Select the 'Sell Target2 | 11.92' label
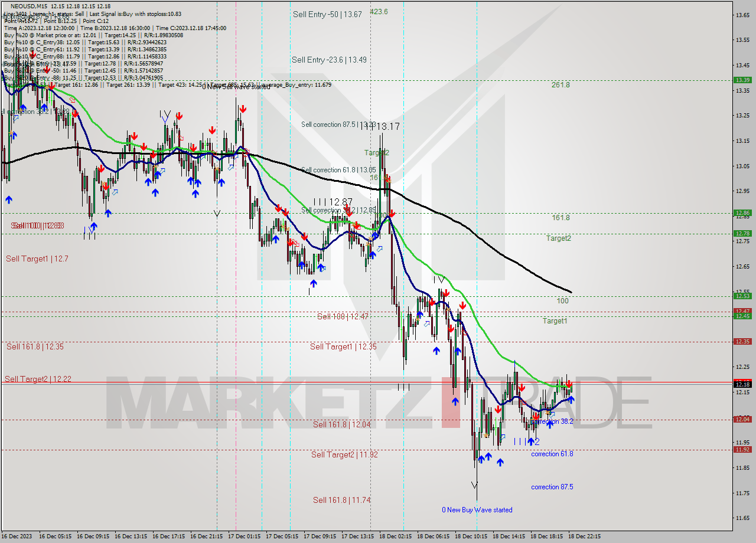The width and height of the screenshot is (756, 543). (344, 454)
